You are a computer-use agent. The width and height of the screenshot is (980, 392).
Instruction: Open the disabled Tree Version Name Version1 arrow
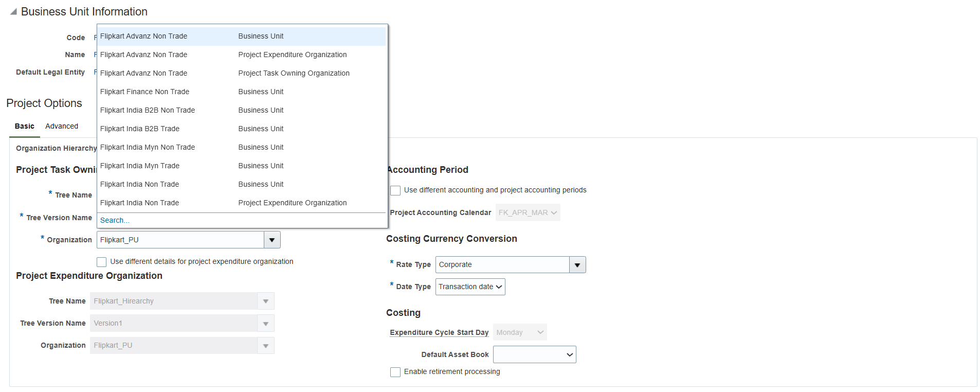(266, 323)
